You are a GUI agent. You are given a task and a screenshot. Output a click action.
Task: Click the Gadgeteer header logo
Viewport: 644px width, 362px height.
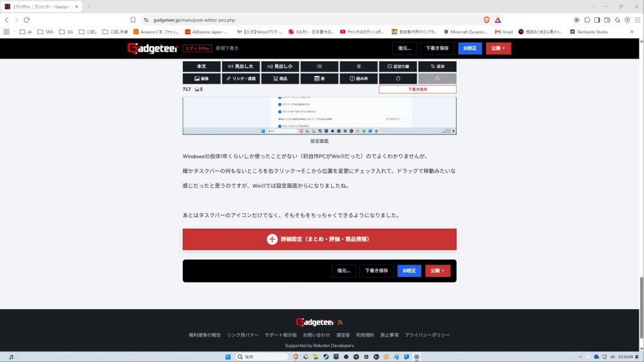(153, 48)
